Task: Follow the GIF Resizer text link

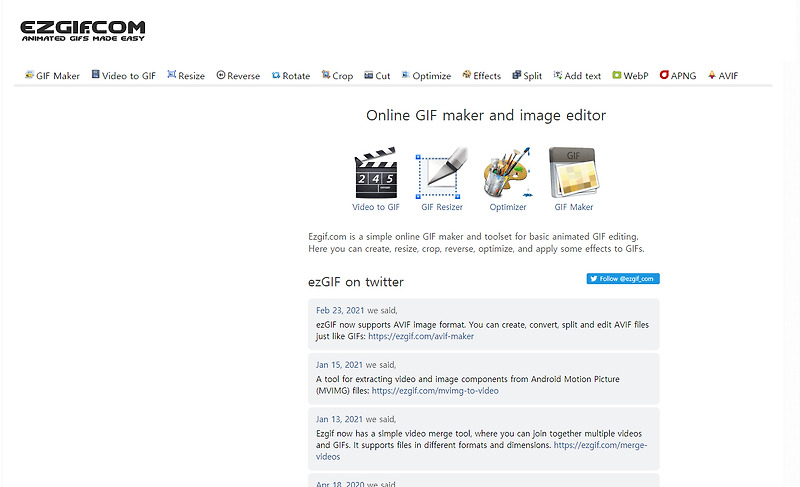Action: 442,207
